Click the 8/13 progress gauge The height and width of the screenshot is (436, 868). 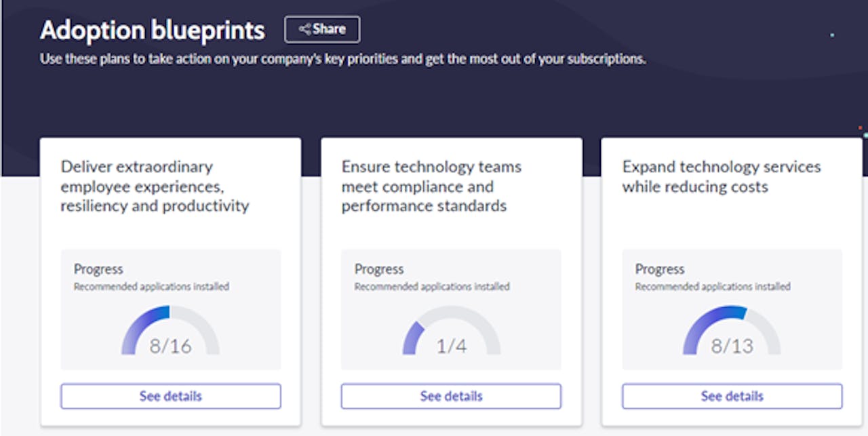coord(731,336)
